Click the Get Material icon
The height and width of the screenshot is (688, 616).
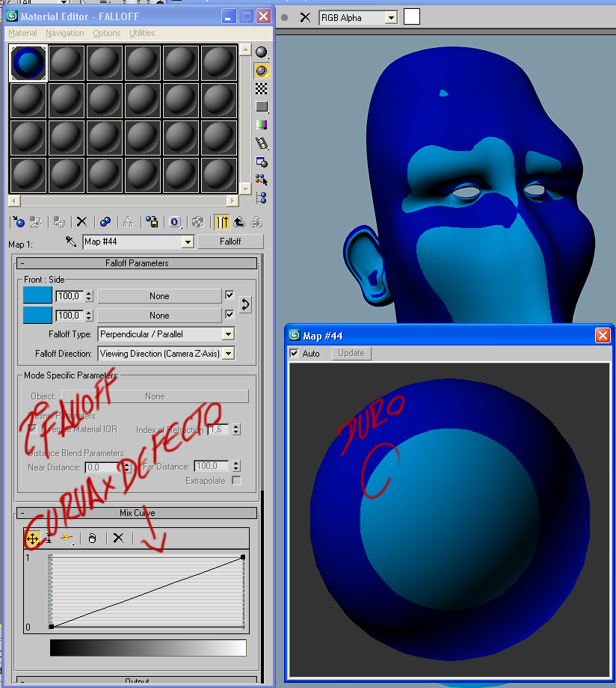[x=19, y=222]
